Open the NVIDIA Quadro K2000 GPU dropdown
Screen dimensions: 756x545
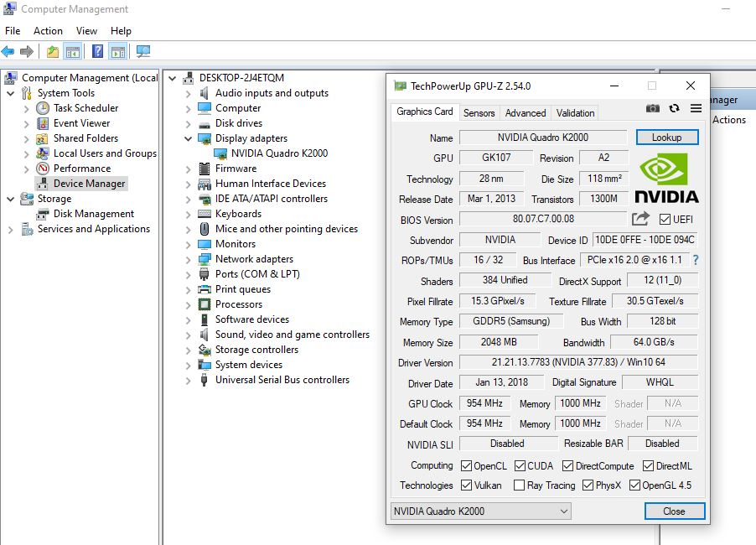pos(481,511)
